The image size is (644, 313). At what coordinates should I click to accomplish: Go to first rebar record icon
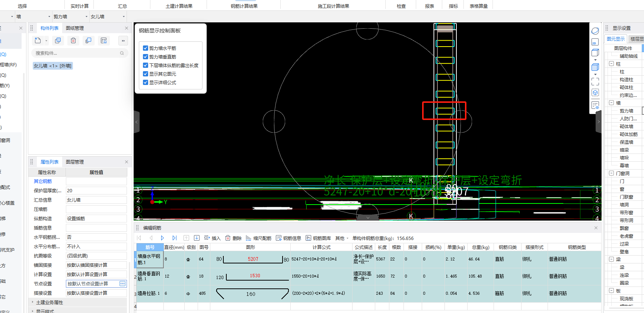click(x=139, y=238)
